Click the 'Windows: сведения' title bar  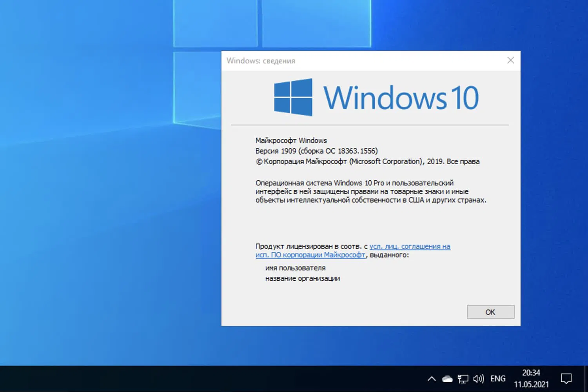click(353, 61)
